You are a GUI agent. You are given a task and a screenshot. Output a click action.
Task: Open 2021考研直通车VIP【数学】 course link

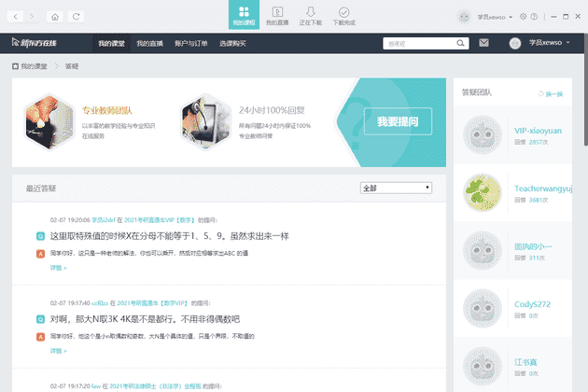(161, 220)
